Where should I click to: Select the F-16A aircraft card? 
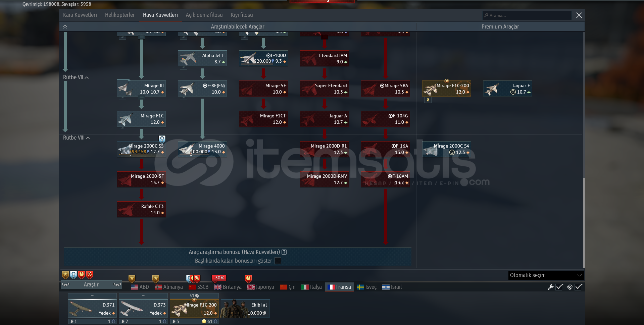point(386,149)
